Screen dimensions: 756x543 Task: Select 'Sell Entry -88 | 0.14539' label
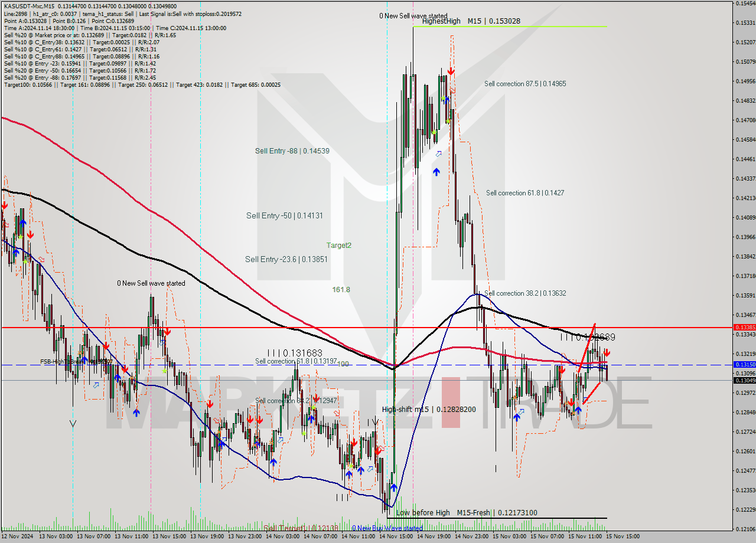(x=292, y=151)
